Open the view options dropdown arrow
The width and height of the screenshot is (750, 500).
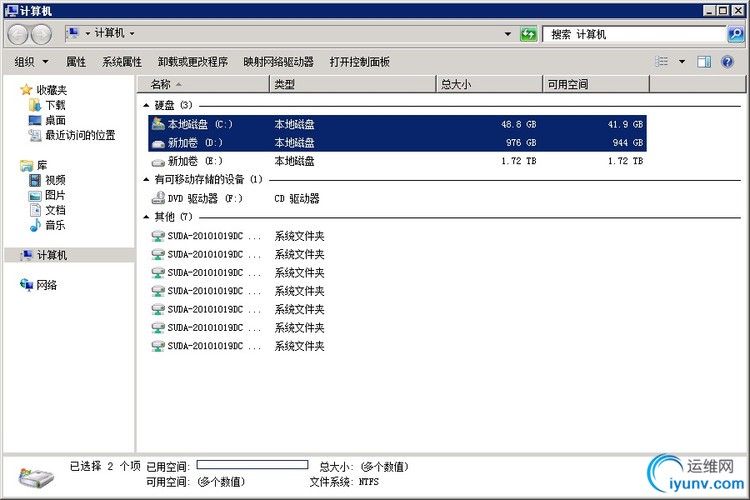[682, 62]
